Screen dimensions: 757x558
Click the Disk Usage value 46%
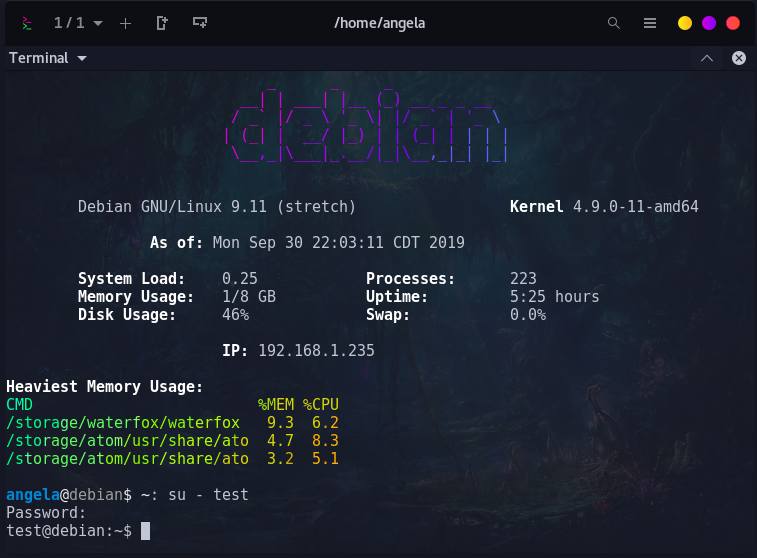click(x=235, y=315)
